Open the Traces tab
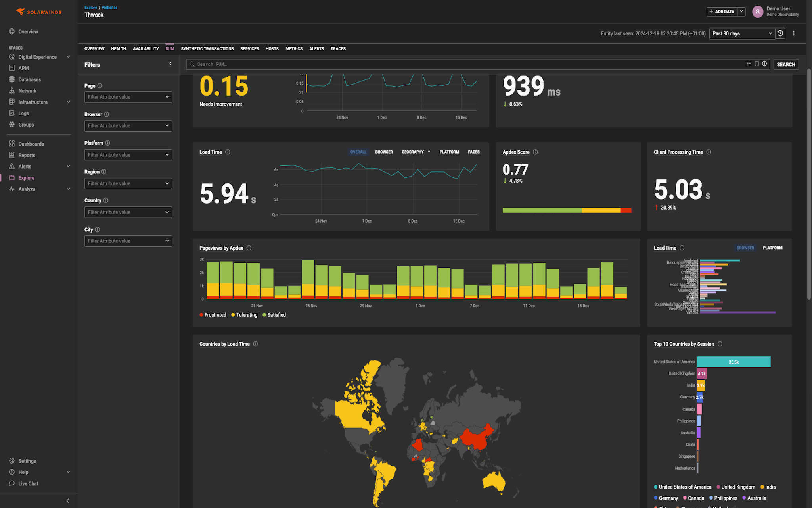 click(338, 49)
